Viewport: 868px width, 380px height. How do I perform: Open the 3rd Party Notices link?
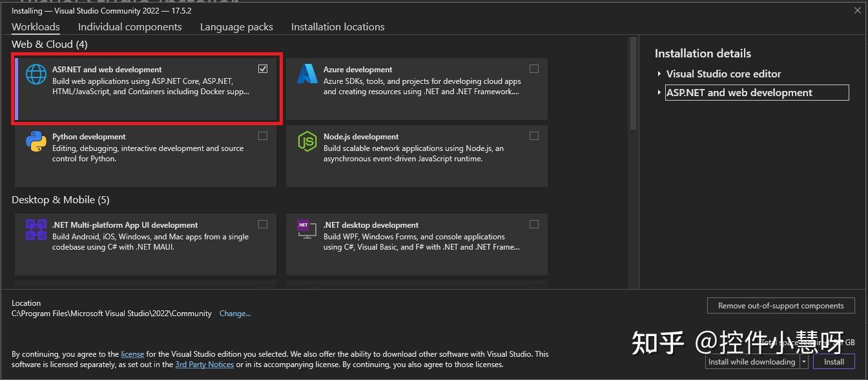coord(205,365)
